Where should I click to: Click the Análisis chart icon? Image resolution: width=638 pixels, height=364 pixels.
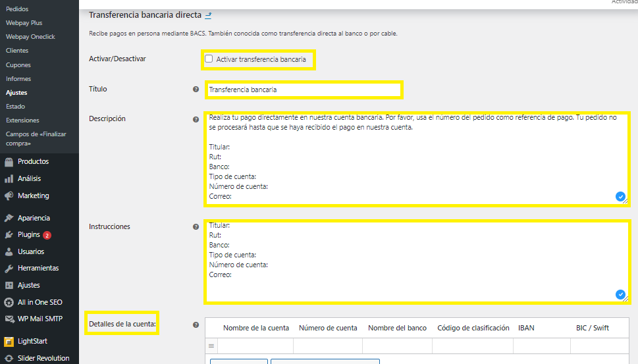[9, 179]
